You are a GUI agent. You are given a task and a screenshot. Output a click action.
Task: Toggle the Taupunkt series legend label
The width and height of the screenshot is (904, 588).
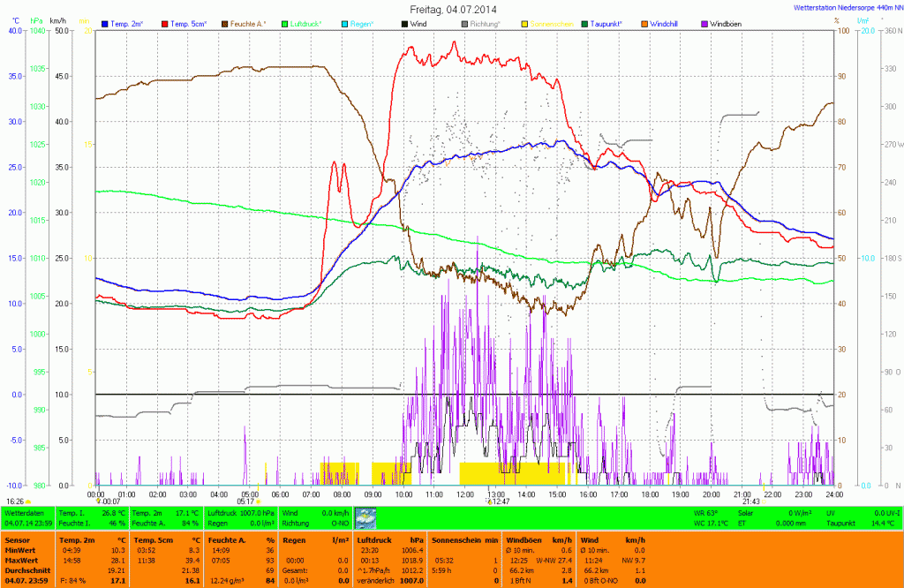pos(607,22)
